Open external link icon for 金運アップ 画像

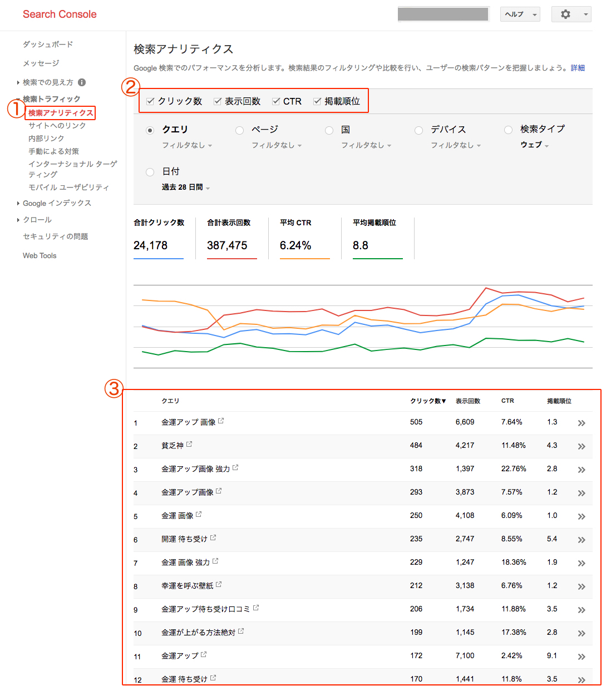click(x=221, y=421)
